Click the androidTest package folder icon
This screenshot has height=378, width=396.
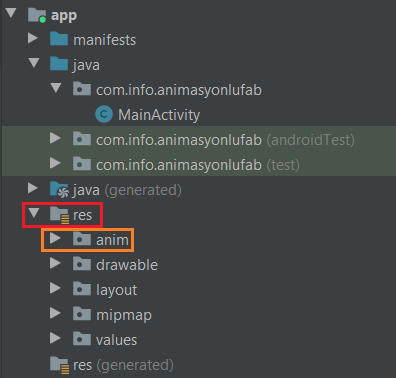tap(82, 139)
